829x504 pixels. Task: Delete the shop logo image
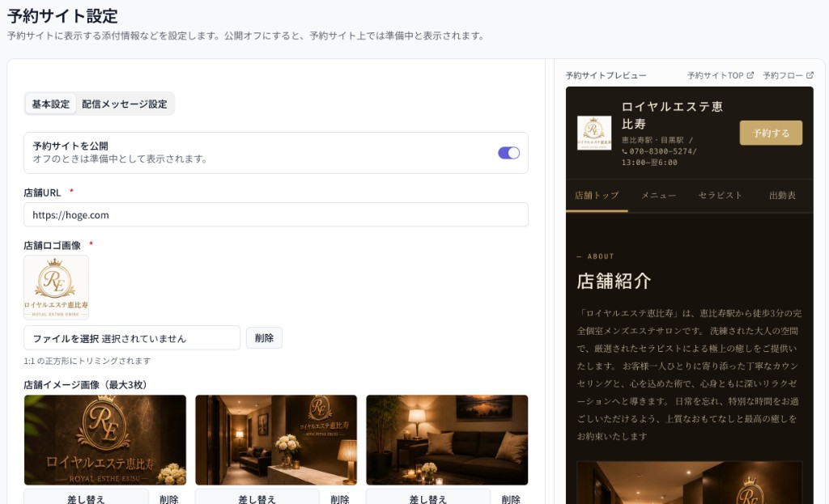265,338
